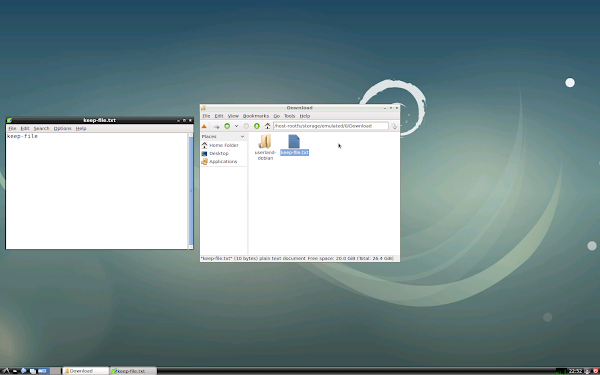Screen dimensions: 600x375
Task: Open Home Folder in Places
Action: 220,145
